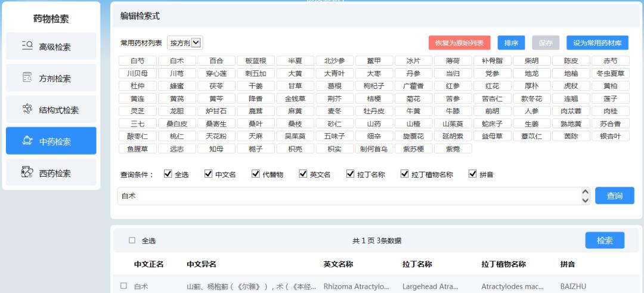Image resolution: width=644 pixels, height=293 pixels.
Task: Select the herb tag 菊花
Action: click(x=414, y=98)
